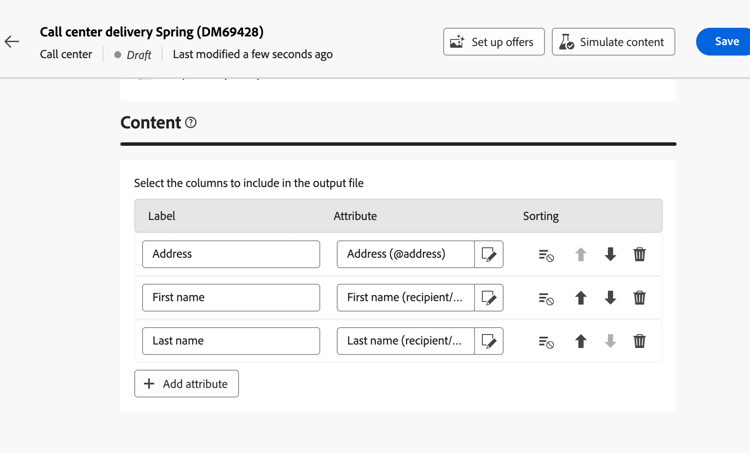Toggle sorting for the Address row
The image size is (750, 453).
coord(546,255)
